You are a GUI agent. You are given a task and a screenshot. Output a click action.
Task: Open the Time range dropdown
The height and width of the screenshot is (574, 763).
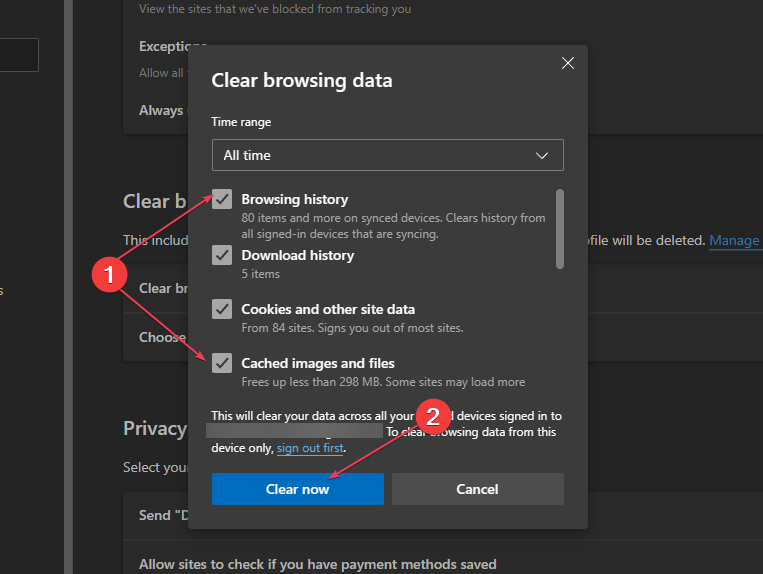pyautogui.click(x=387, y=155)
